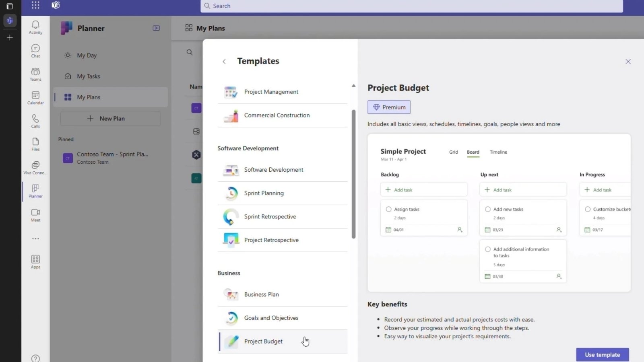The height and width of the screenshot is (362, 644).
Task: Open the Activity feed icon
Action: coord(35,27)
